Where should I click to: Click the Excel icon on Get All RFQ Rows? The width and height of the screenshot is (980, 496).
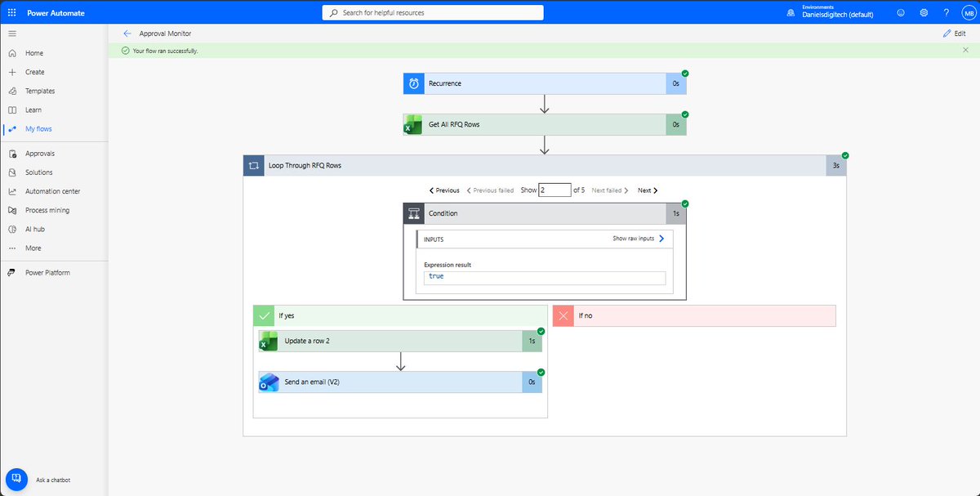tap(414, 124)
